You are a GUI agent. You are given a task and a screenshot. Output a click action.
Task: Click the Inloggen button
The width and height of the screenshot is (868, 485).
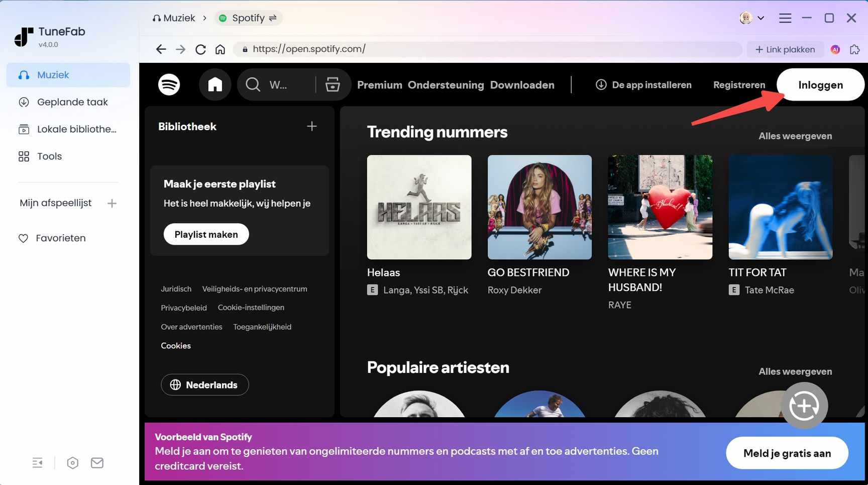821,84
